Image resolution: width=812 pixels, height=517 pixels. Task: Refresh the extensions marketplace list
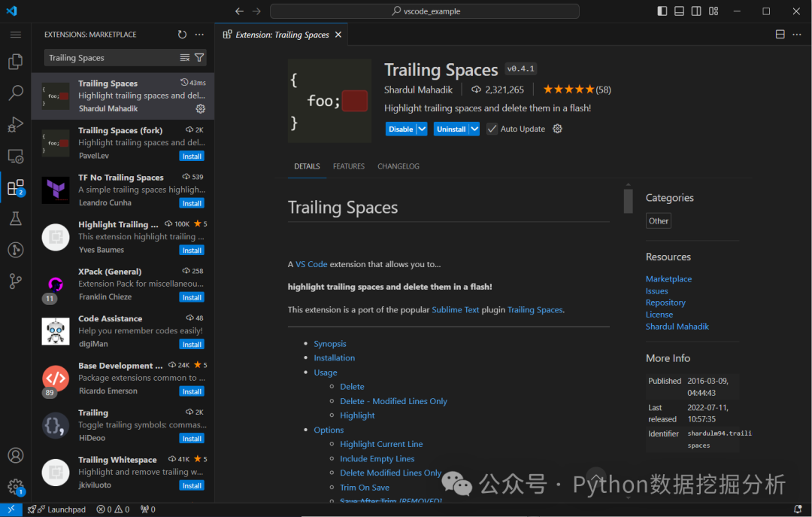tap(182, 35)
